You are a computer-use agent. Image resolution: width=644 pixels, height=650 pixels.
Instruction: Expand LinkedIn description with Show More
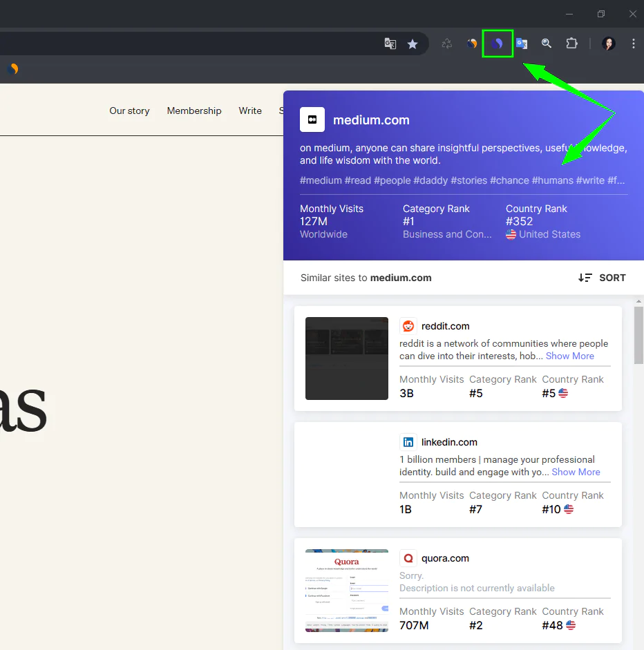(576, 472)
